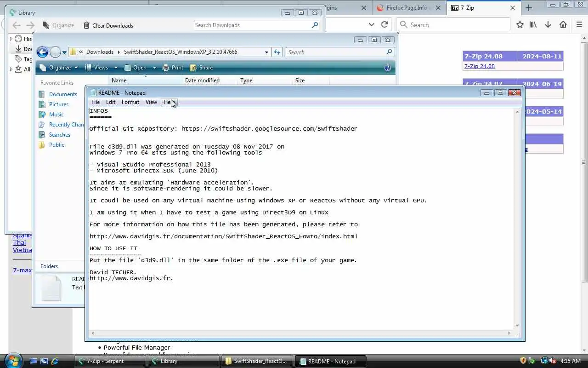This screenshot has width=588, height=368.
Task: Click the magnifier icon in Explorer search
Action: (x=389, y=52)
